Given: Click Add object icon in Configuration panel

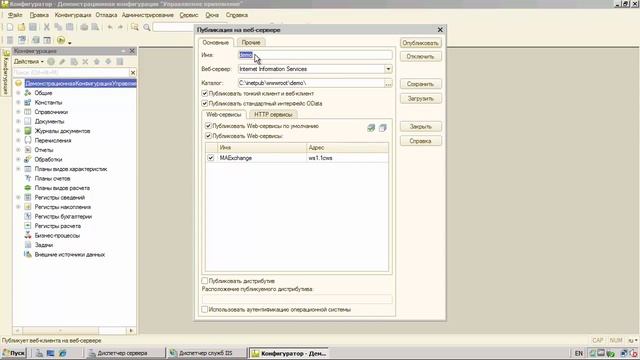Looking at the screenshot, I should (x=51, y=62).
